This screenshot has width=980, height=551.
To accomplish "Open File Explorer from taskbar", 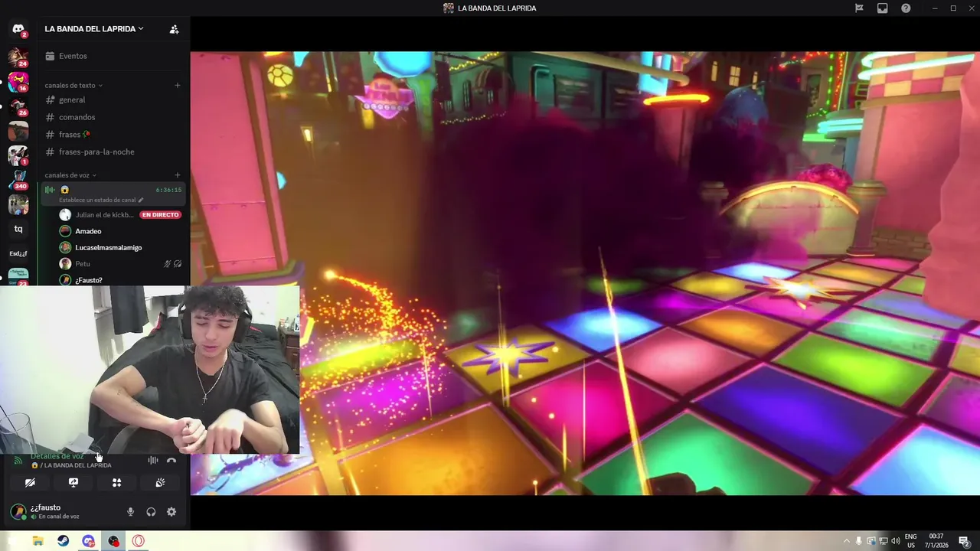I will 38,541.
